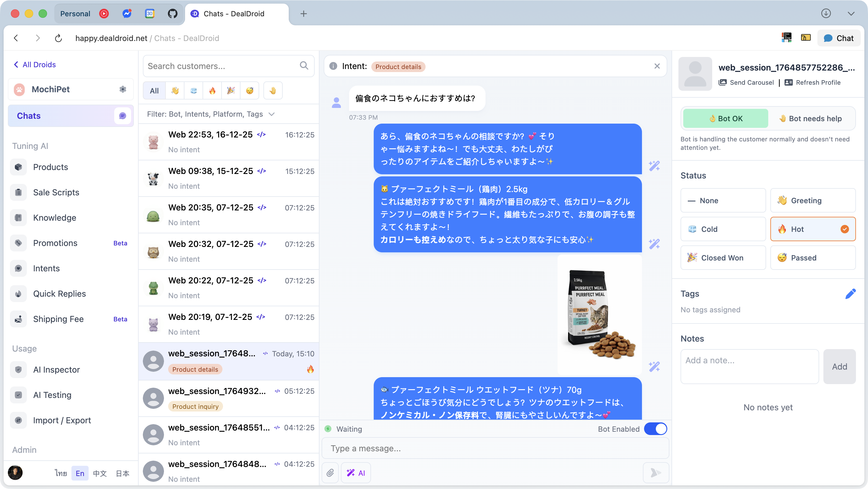Click the speech-bubble icon beside Chats

click(122, 115)
